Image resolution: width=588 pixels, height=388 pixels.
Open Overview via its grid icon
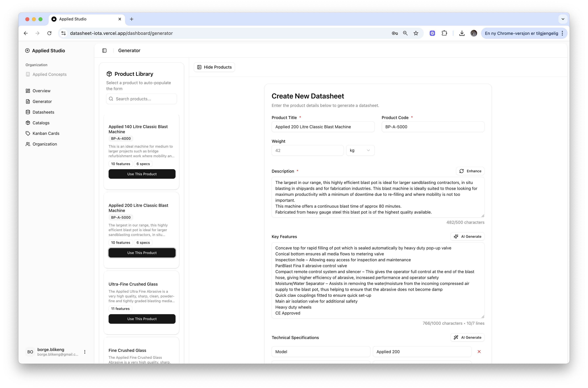click(x=28, y=91)
